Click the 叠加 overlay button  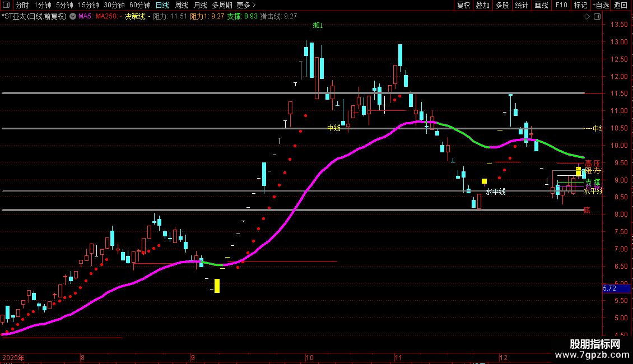[482, 5]
